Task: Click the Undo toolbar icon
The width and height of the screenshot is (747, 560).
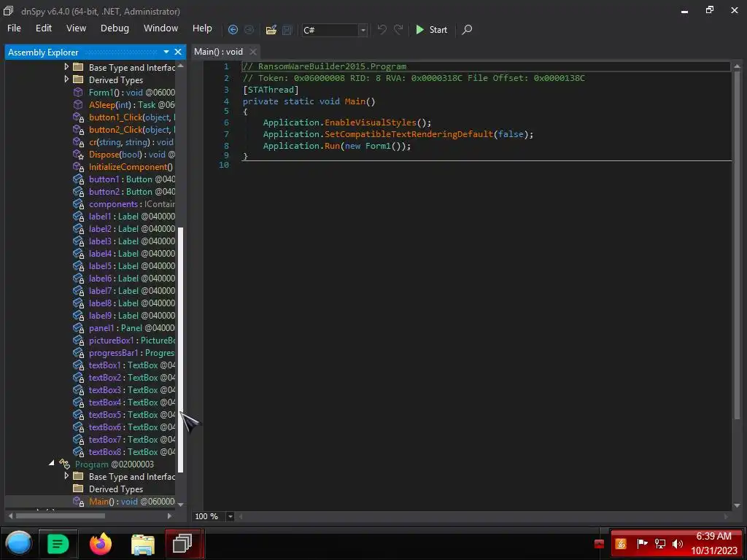Action: point(382,29)
